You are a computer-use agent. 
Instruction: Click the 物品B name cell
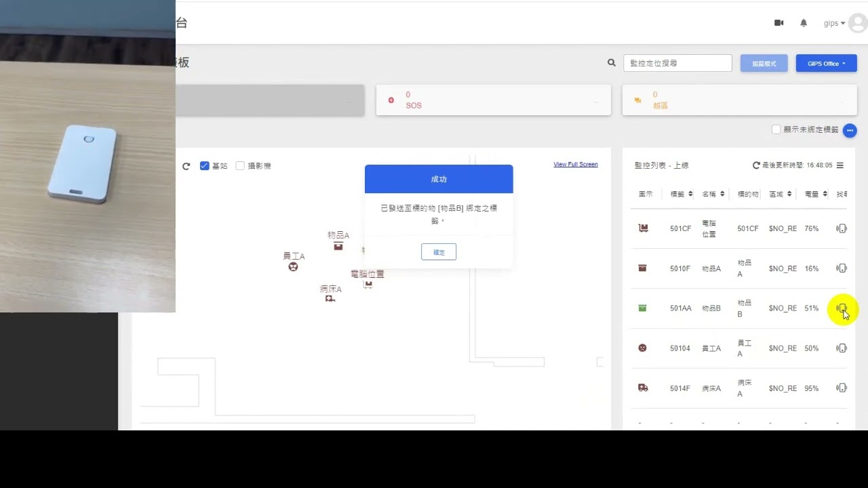(x=711, y=308)
